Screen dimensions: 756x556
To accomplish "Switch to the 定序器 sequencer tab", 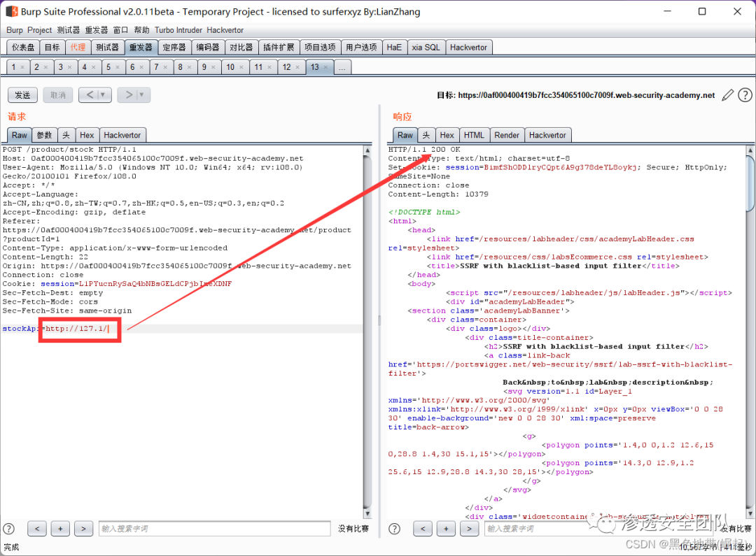I will pos(174,48).
